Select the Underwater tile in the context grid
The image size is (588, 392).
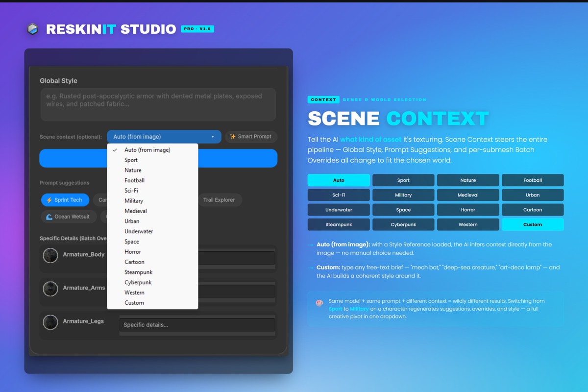tap(339, 210)
